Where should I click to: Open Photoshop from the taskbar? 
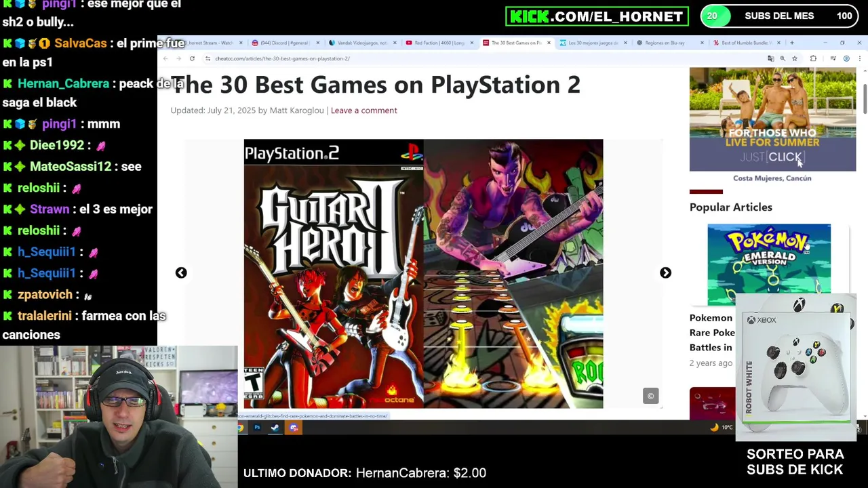[257, 428]
